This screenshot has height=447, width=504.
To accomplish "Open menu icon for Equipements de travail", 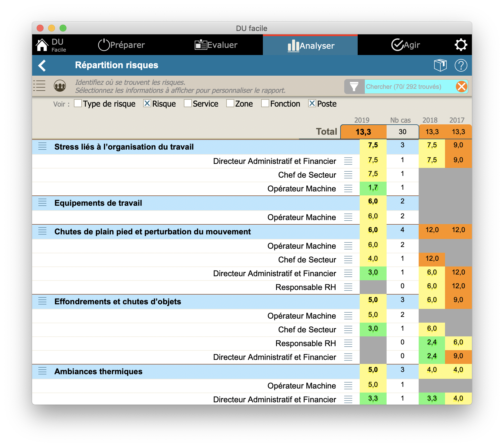I will [42, 202].
